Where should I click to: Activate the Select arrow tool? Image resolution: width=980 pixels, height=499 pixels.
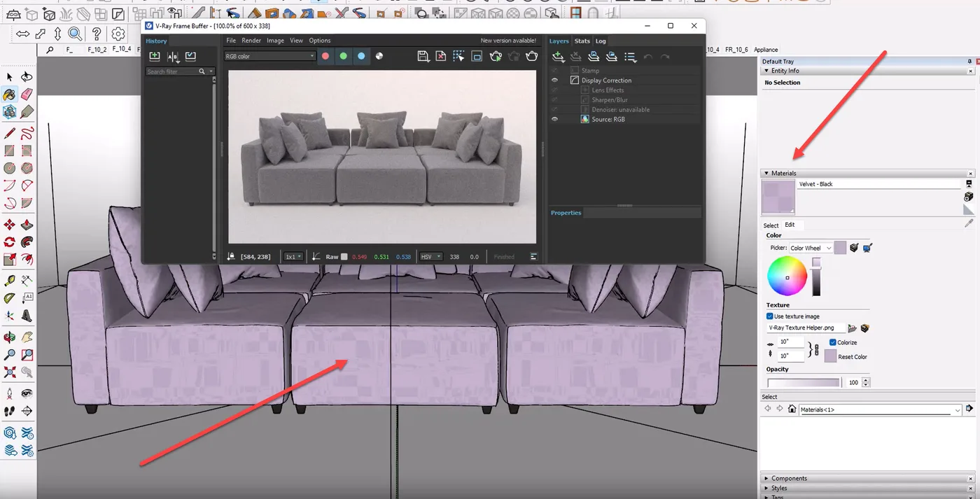pyautogui.click(x=9, y=76)
